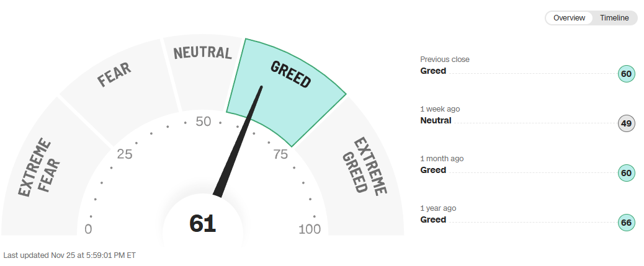Click the 1 year ago Greed rating
The height and width of the screenshot is (266, 644).
point(433,219)
